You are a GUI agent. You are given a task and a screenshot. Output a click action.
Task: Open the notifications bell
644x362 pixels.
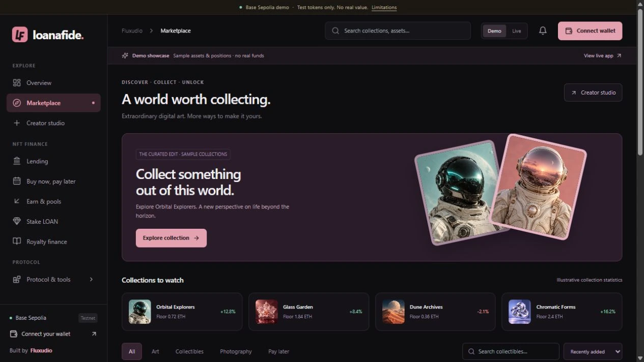(543, 31)
